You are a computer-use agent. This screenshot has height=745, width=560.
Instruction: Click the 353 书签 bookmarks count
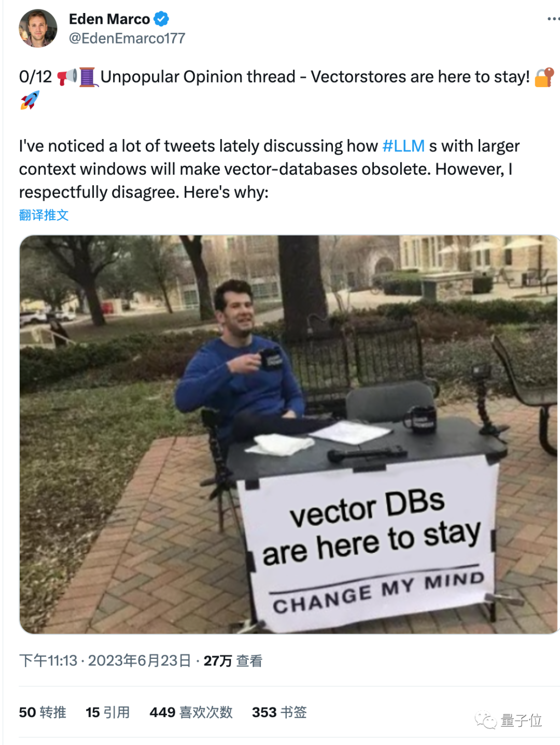tap(279, 712)
